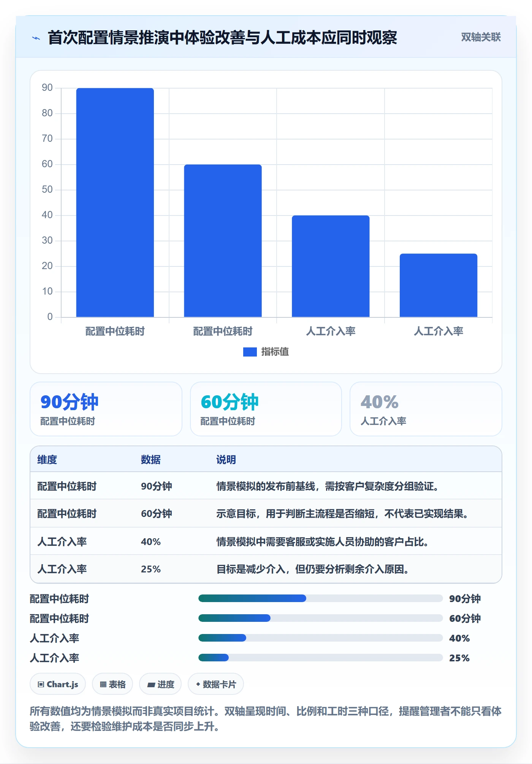This screenshot has width=532, height=764.
Task: Select the 40% 人工介入率 data card
Action: click(x=426, y=409)
